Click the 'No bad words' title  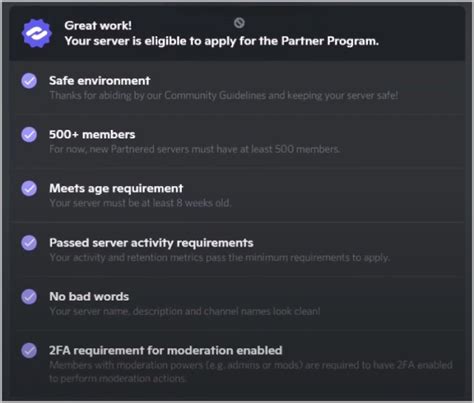(x=89, y=297)
